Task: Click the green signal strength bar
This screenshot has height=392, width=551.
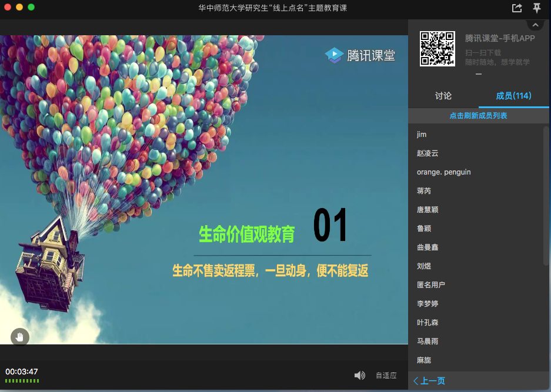Action: [x=22, y=381]
